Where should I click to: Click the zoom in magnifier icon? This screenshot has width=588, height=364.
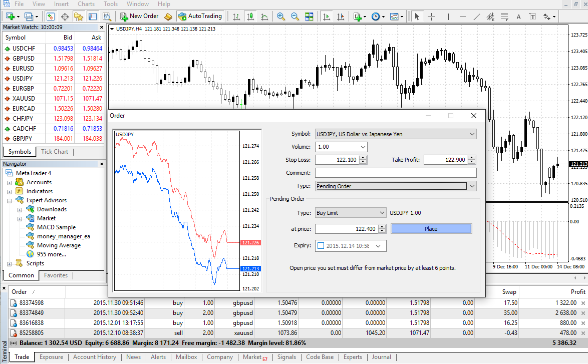[x=281, y=17]
